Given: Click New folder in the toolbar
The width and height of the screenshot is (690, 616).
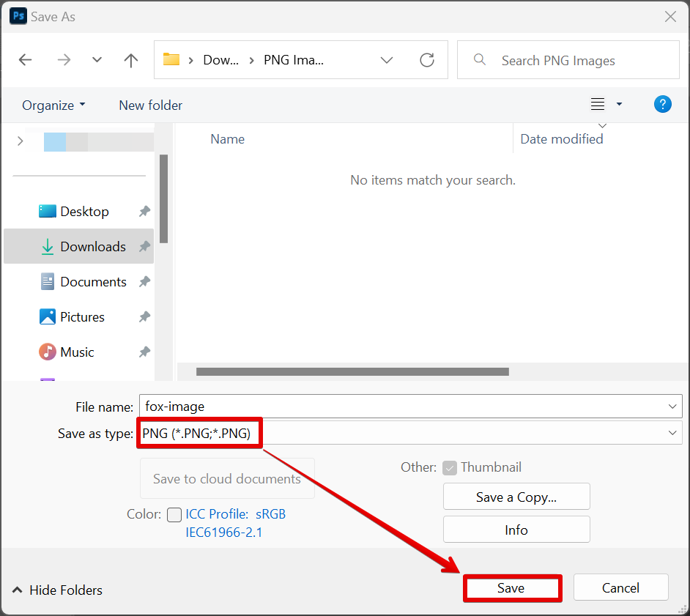Looking at the screenshot, I should [150, 105].
